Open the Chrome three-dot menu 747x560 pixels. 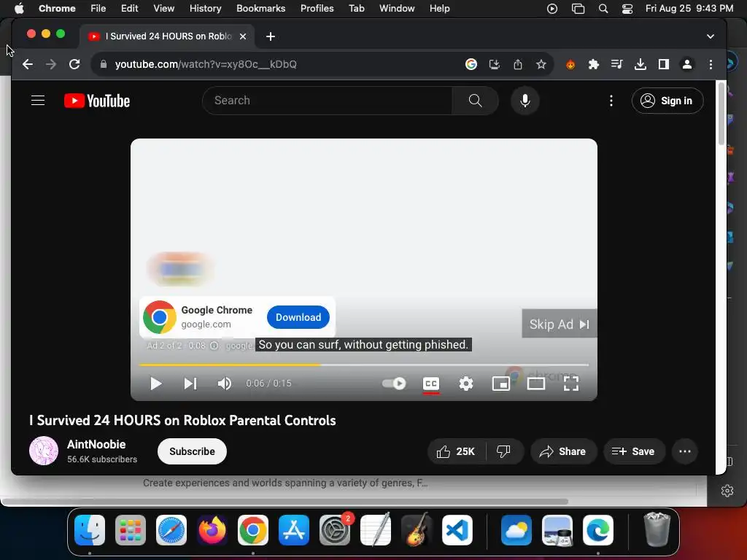(711, 64)
